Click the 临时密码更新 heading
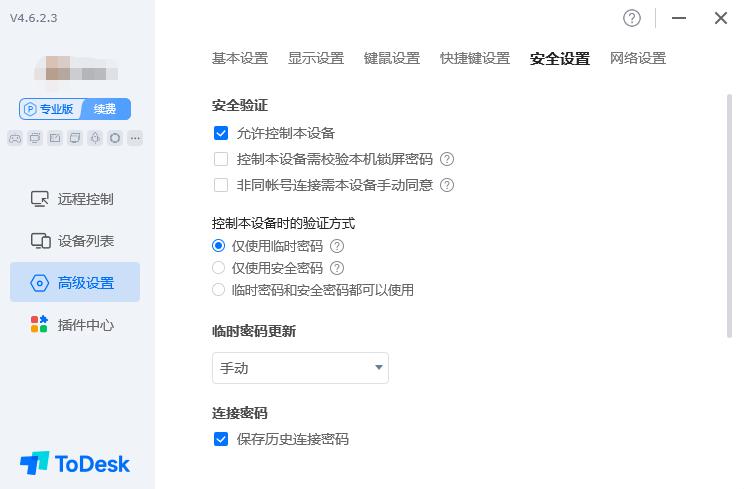 pyautogui.click(x=254, y=331)
